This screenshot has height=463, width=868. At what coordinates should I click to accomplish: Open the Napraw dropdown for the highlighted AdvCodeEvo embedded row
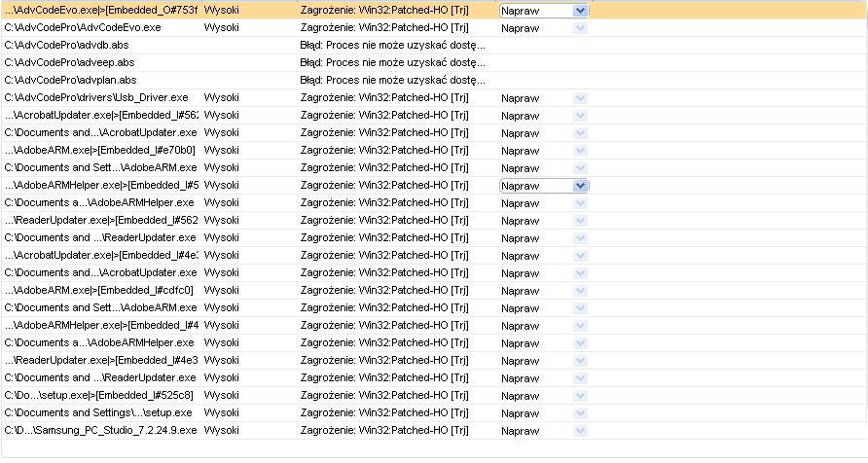pos(580,11)
